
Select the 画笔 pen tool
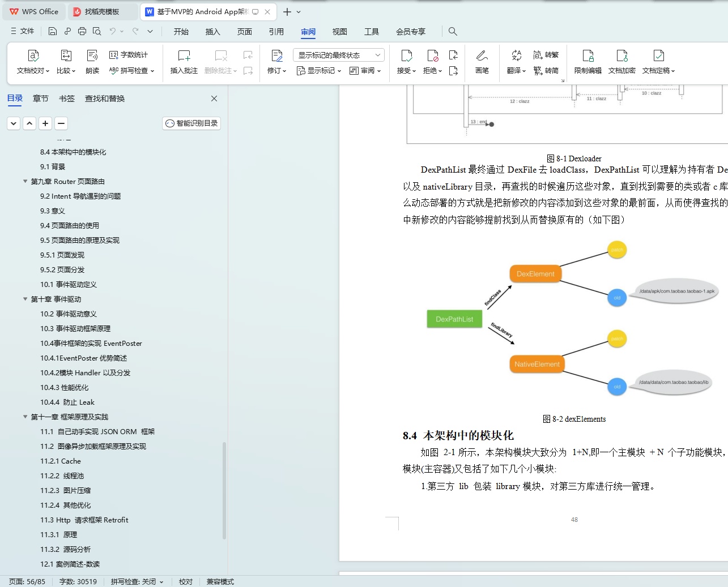tap(482, 62)
